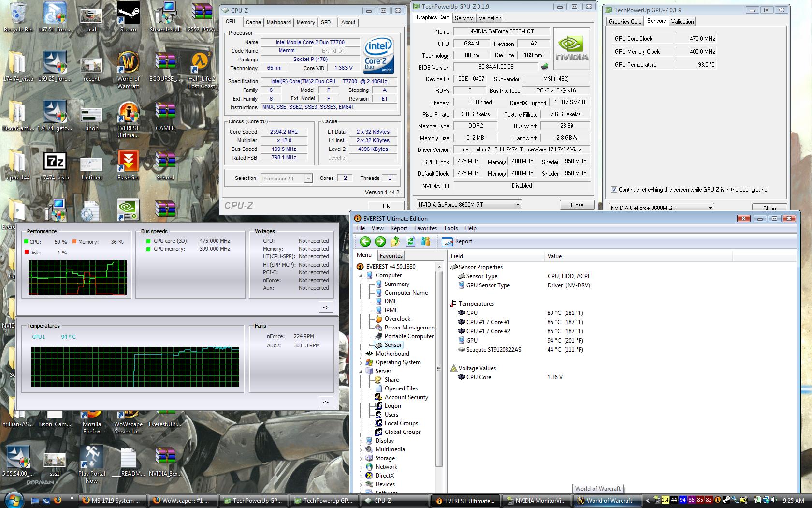Open the second GPU-Z device dropdown

[661, 207]
